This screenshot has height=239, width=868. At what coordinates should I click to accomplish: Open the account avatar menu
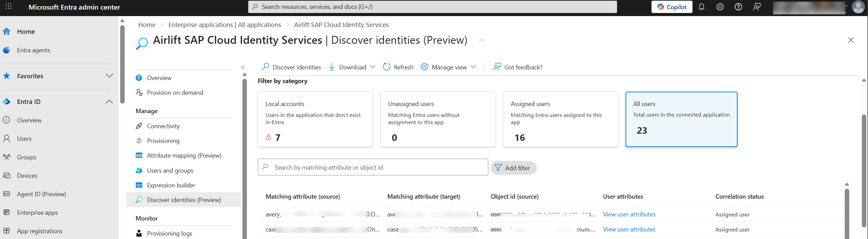pos(858,7)
